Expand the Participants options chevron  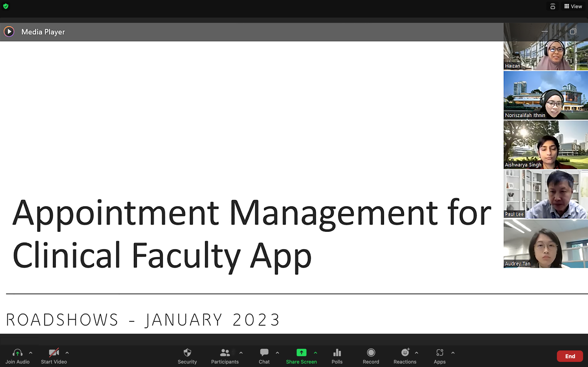click(x=241, y=353)
